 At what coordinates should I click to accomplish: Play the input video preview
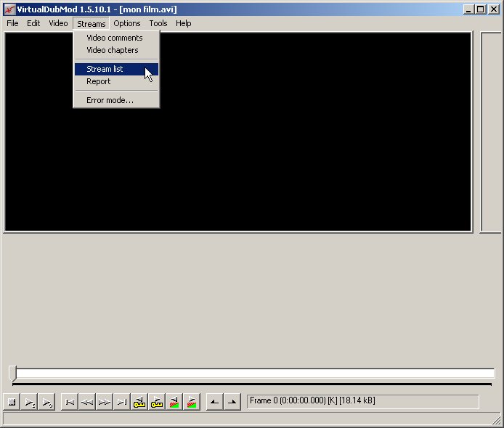[29, 402]
